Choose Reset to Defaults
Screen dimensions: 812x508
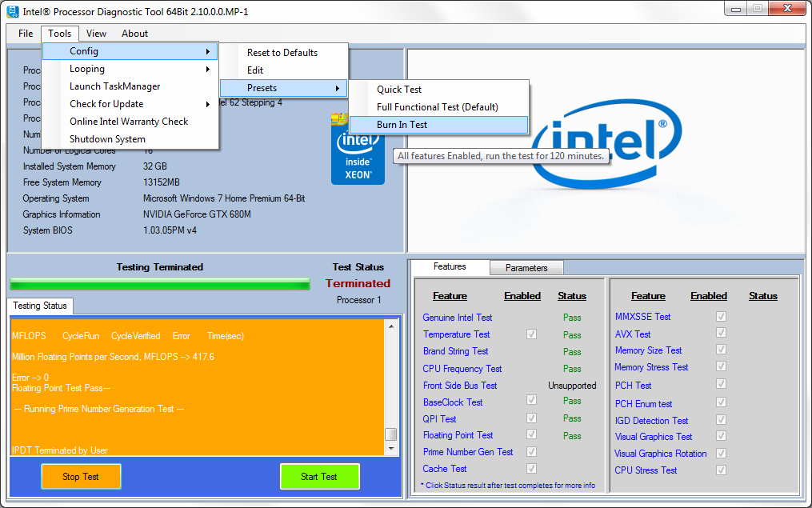284,53
